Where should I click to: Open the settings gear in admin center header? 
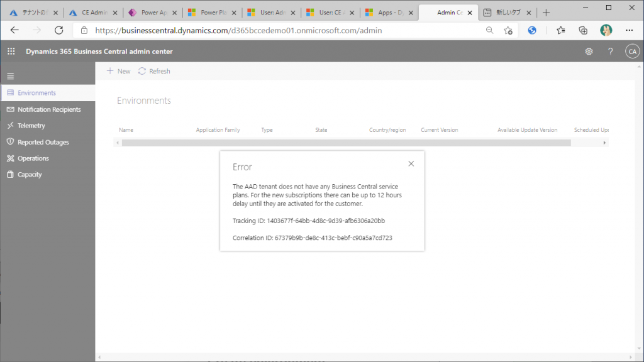(x=589, y=52)
